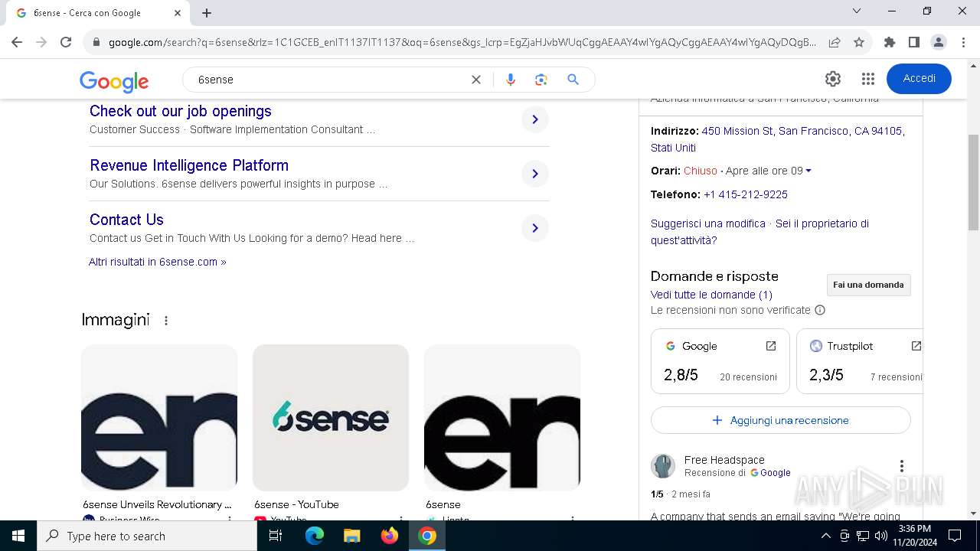Open Altri risultati in 6sense.com
The height and width of the screenshot is (551, 980).
(158, 262)
